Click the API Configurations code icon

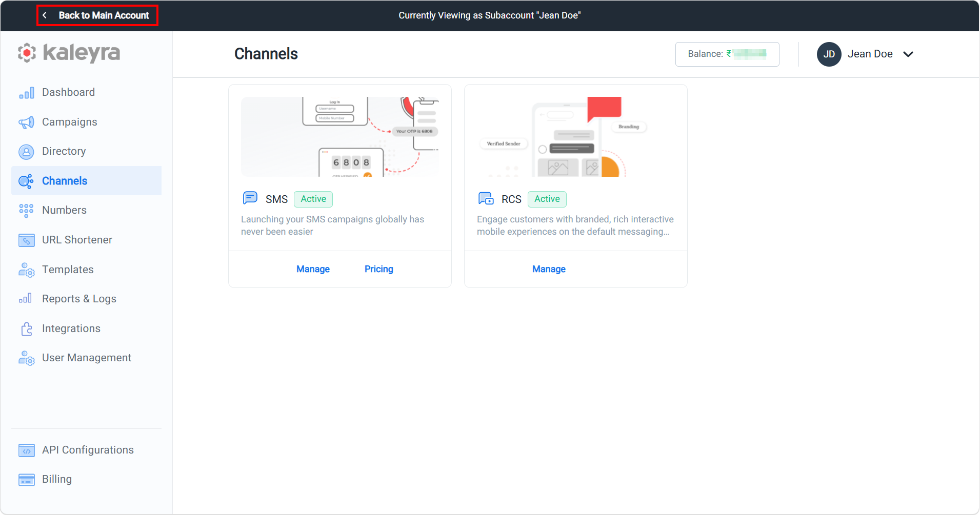pos(27,450)
